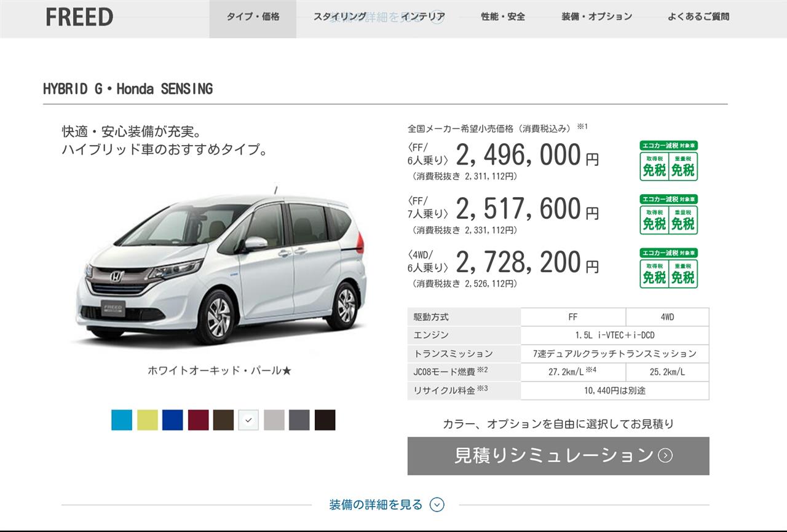The height and width of the screenshot is (532, 787).
Task: Pick the light silver color swatch
Action: tap(274, 420)
